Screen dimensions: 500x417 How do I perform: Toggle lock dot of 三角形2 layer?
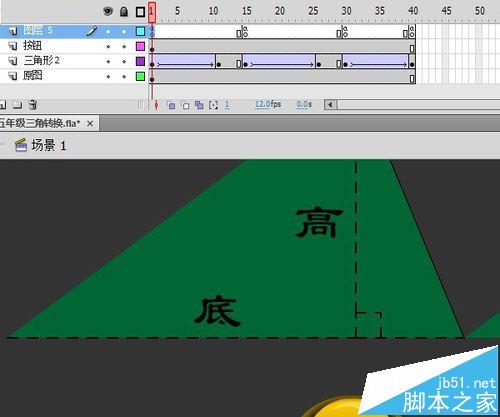point(124,62)
